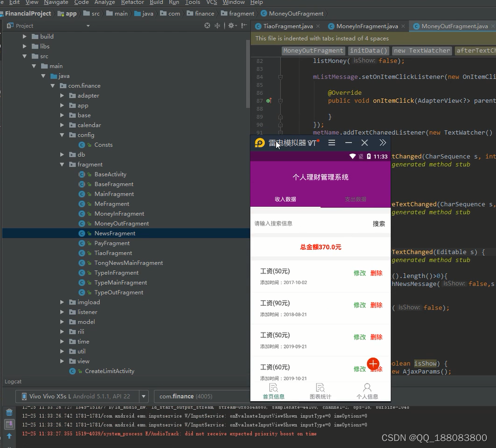Image resolution: width=496 pixels, height=448 pixels.
Task: Switch to MoneyInFragment.java editor tab
Action: (367, 26)
